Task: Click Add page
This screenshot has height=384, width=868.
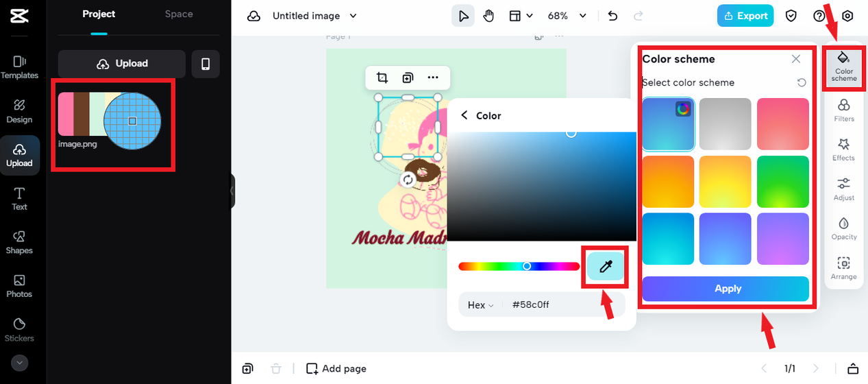Action: coord(336,369)
